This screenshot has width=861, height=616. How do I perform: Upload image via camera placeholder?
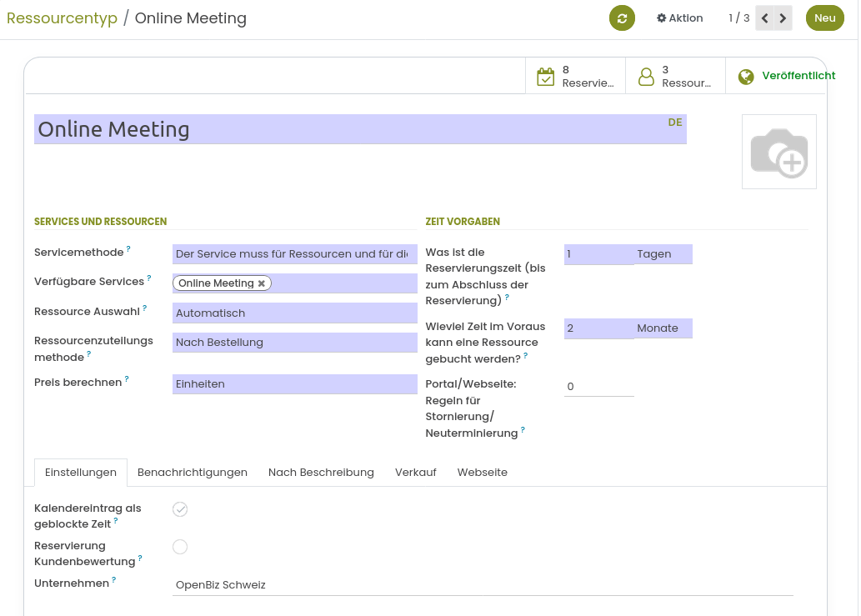(x=778, y=152)
